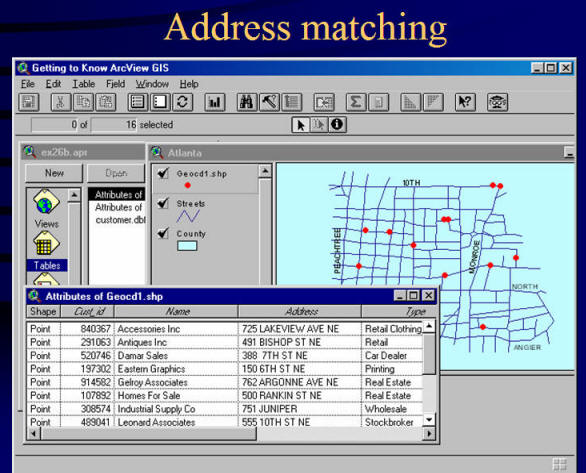586x473 pixels.
Task: Click the table's horizontal scroll right arrow
Action: pos(429,433)
